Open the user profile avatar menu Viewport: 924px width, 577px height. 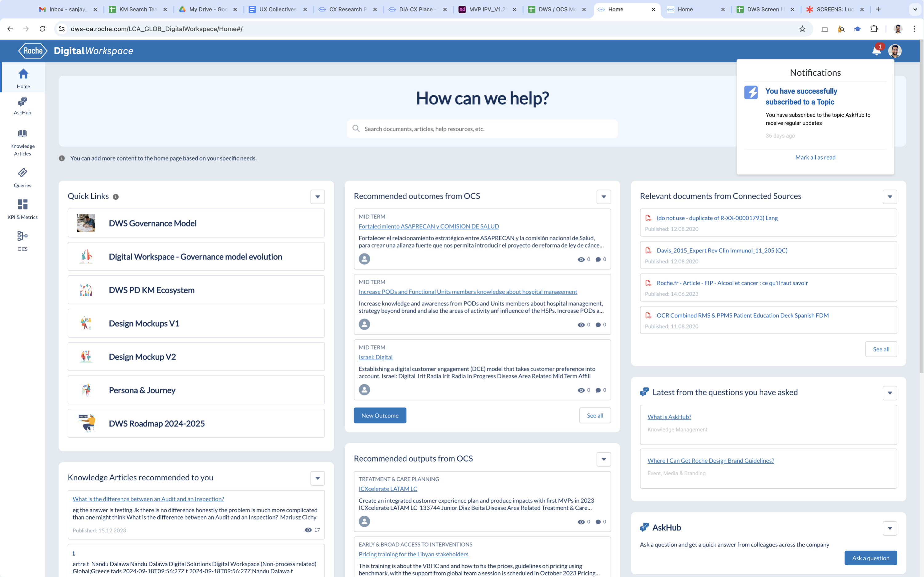[x=895, y=51]
